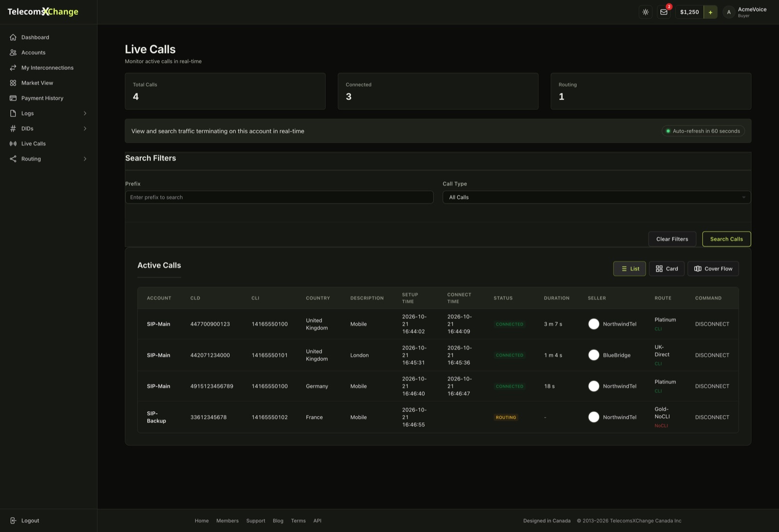The image size is (779, 532).
Task: Click the Logs file icon
Action: (13, 113)
